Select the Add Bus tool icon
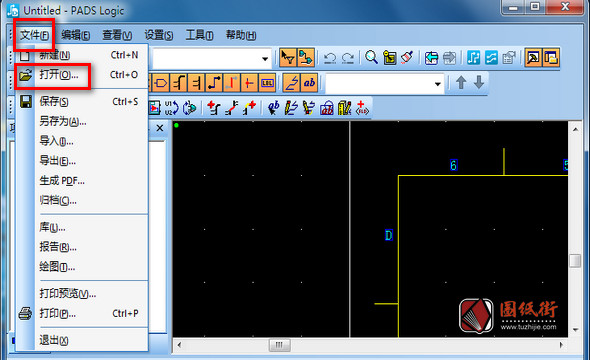 coord(231,108)
